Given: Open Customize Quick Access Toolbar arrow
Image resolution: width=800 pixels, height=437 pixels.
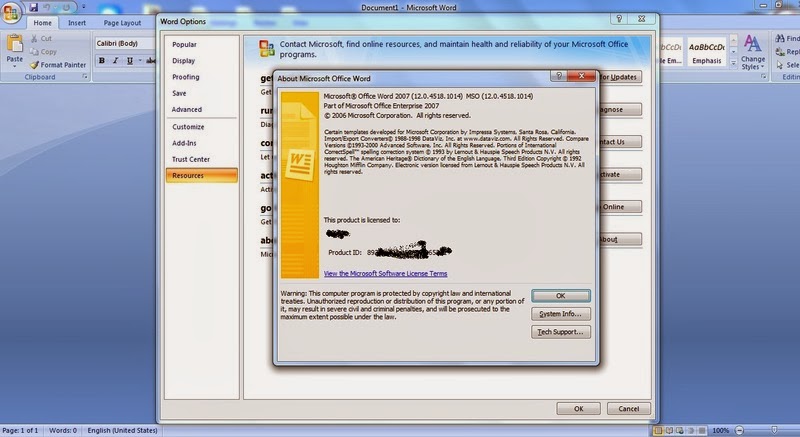Looking at the screenshot, I should pos(84,7).
